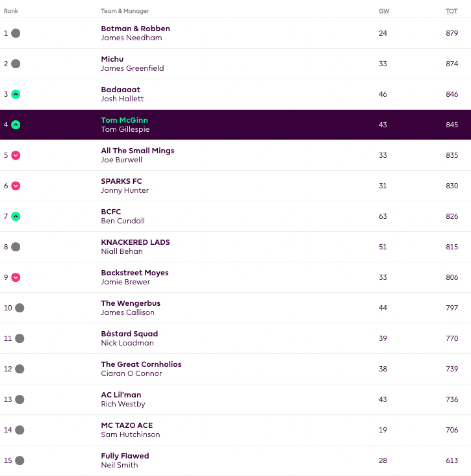Click the grey no-change dot for Botman & Robben
This screenshot has height=476, width=471.
(x=16, y=33)
